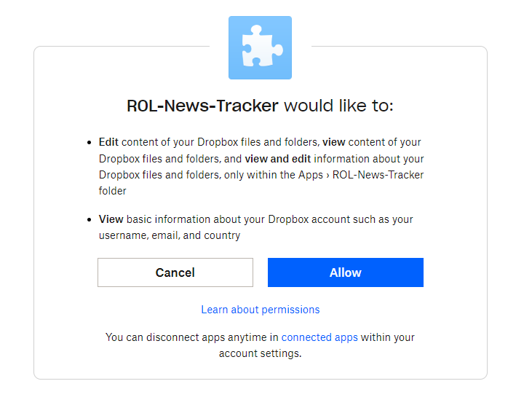Open the Learn about permissions link

click(261, 310)
